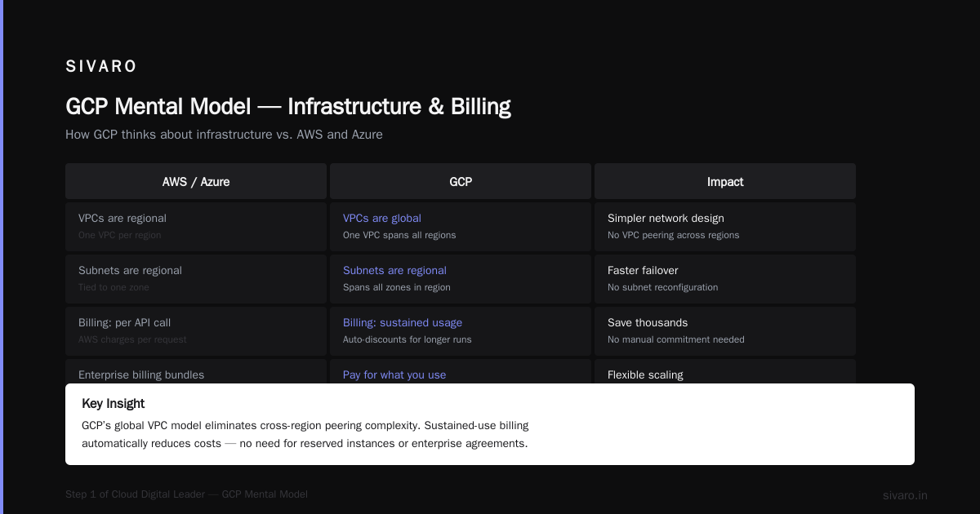Select the AWS / Azure column header
The width and height of the screenshot is (980, 514).
196,181
